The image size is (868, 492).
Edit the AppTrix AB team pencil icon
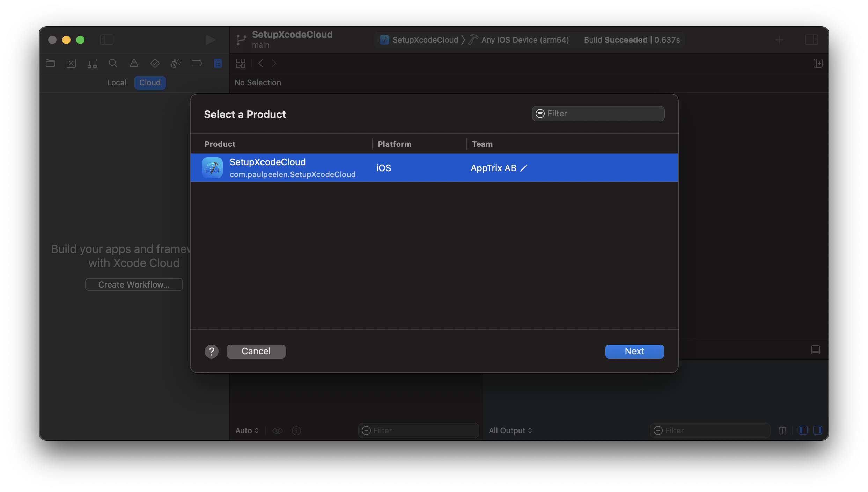(524, 168)
